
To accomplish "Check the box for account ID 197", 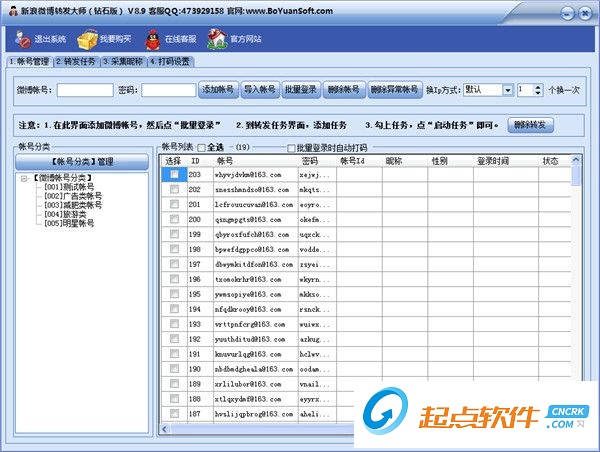I will coord(174,264).
